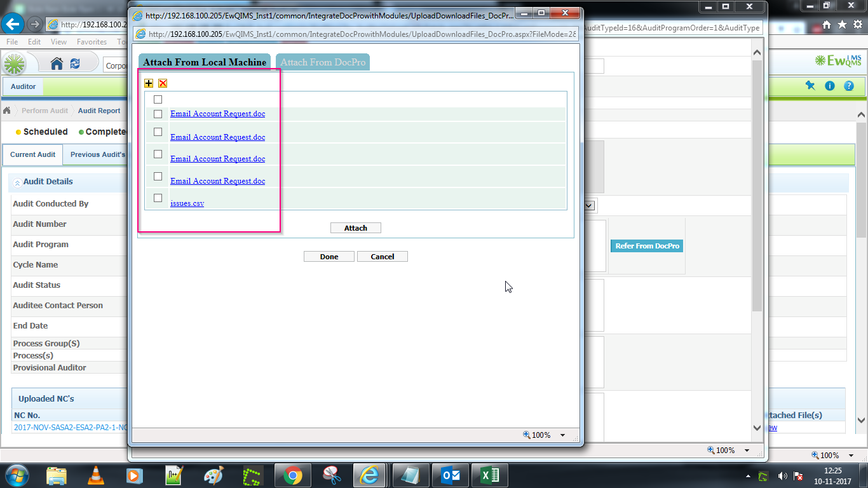This screenshot has width=868, height=488.
Task: Open the Favorites menu in IE
Action: (x=92, y=42)
